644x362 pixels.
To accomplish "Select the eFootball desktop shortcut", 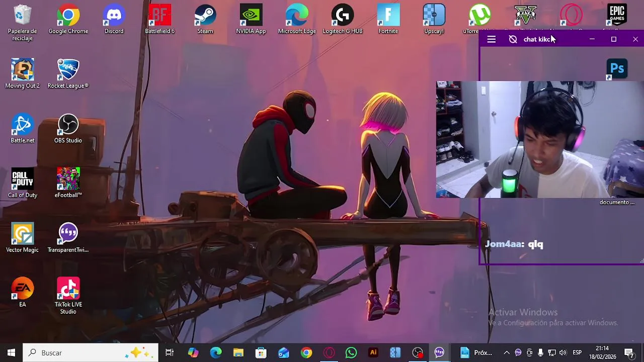I will [x=68, y=184].
